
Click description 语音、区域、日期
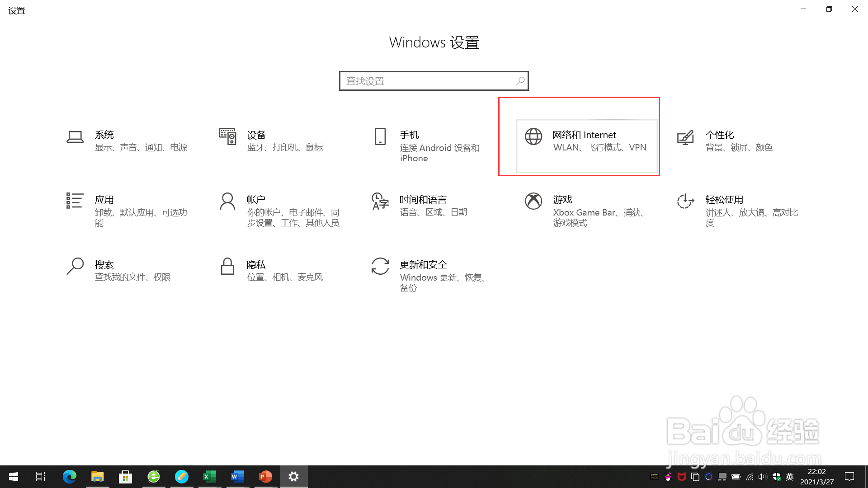point(433,212)
